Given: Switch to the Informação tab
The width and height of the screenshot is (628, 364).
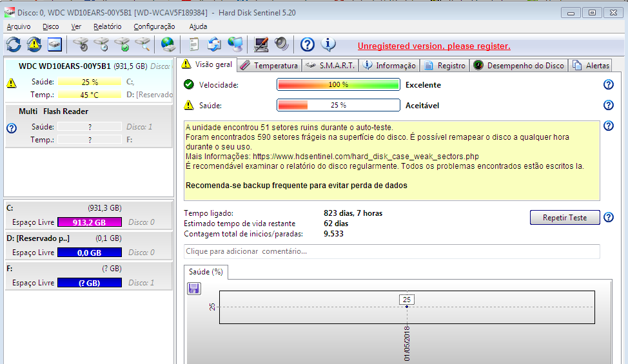Looking at the screenshot, I should click(x=389, y=66).
